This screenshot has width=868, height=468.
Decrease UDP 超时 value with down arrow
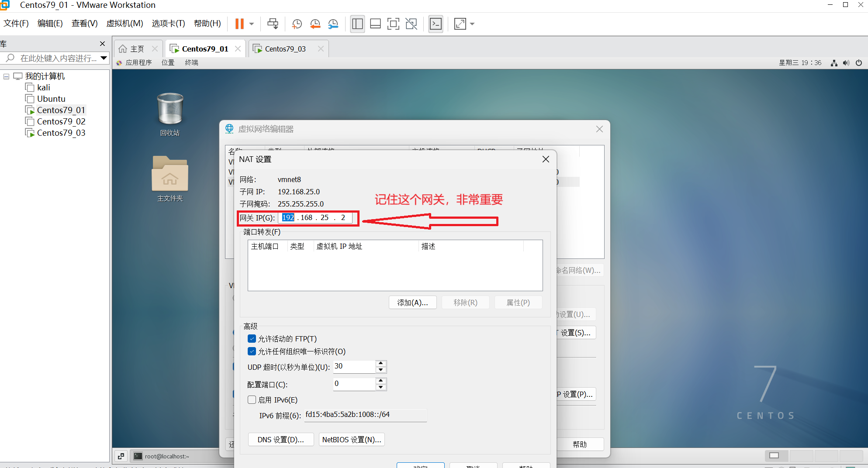click(381, 370)
